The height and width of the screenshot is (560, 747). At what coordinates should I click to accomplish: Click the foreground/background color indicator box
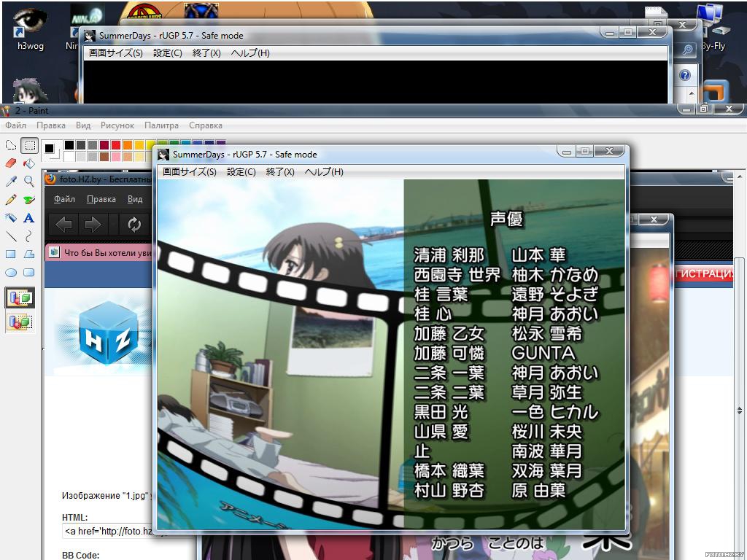(52, 150)
